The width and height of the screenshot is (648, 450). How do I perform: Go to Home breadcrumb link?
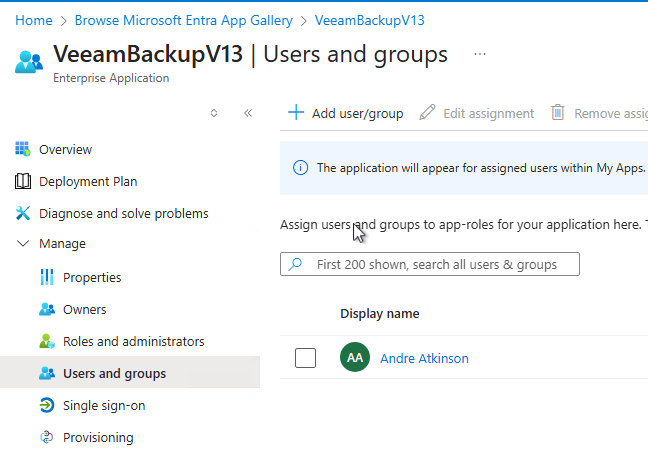34,20
